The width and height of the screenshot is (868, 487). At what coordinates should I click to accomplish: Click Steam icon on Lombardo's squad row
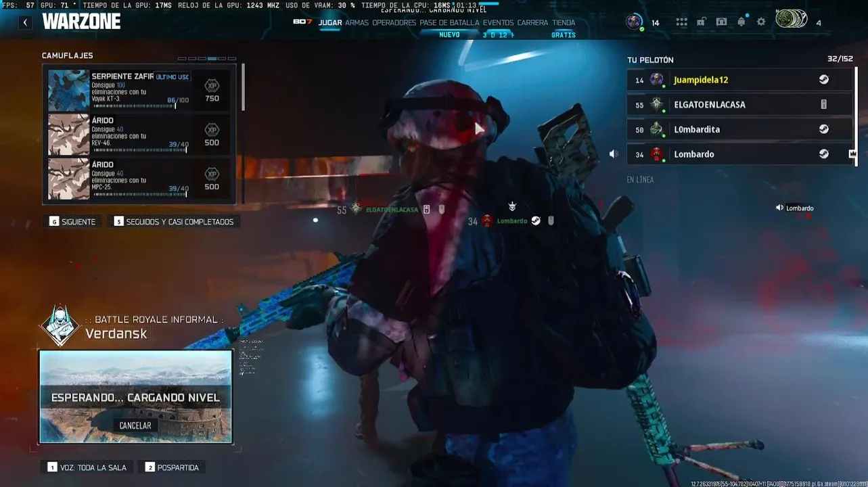point(824,154)
